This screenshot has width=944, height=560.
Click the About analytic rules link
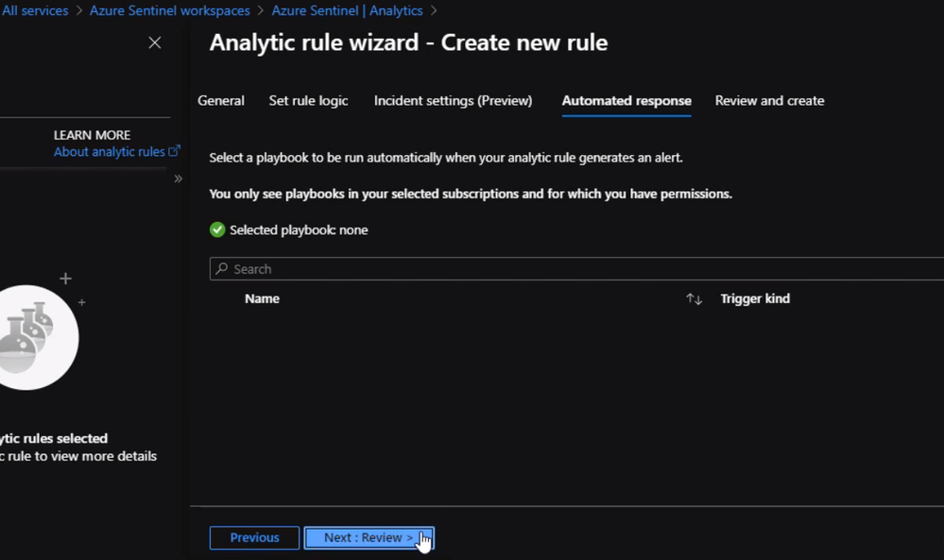coord(109,152)
